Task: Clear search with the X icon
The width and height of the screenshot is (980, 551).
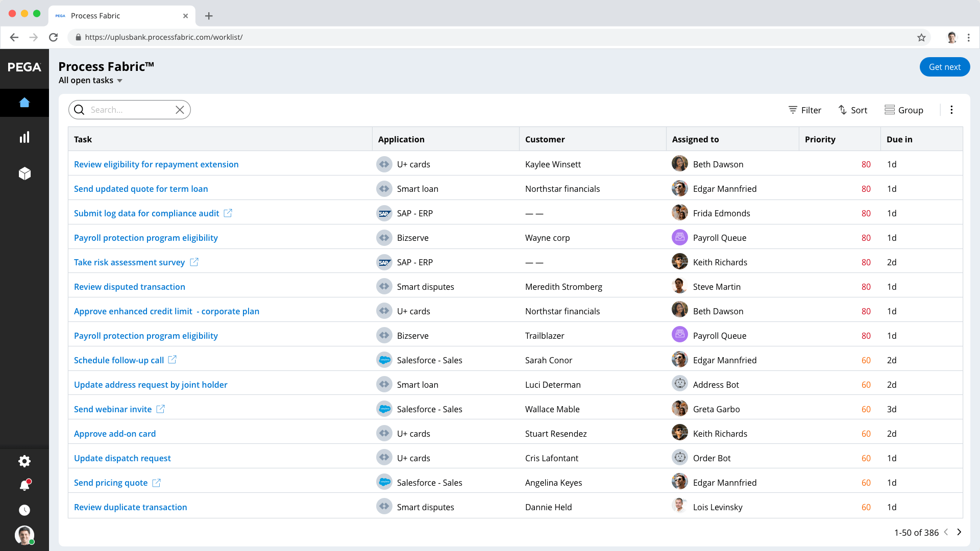Action: click(x=180, y=110)
